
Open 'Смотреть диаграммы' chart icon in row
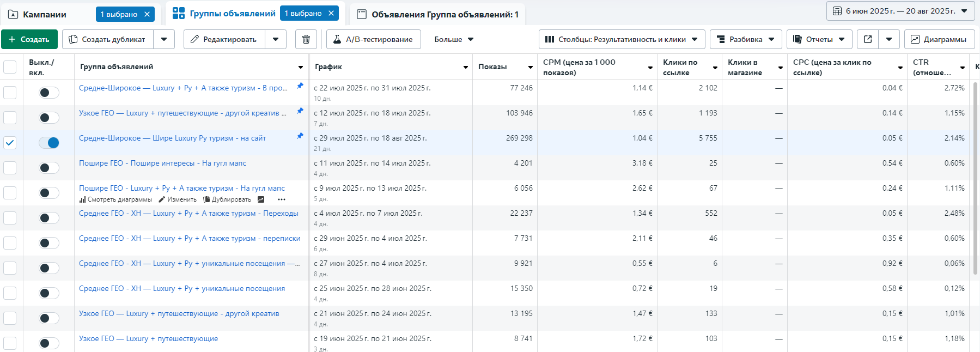point(83,199)
